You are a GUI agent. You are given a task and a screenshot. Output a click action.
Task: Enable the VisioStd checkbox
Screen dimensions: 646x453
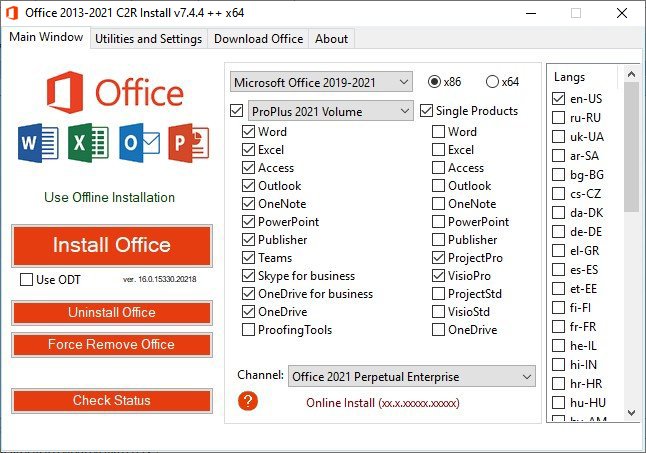tap(438, 311)
